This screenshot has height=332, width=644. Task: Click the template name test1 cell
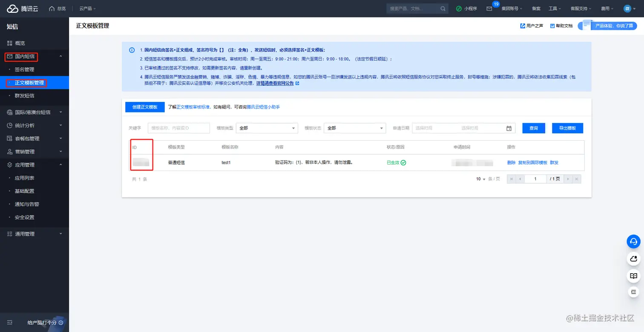click(x=226, y=163)
